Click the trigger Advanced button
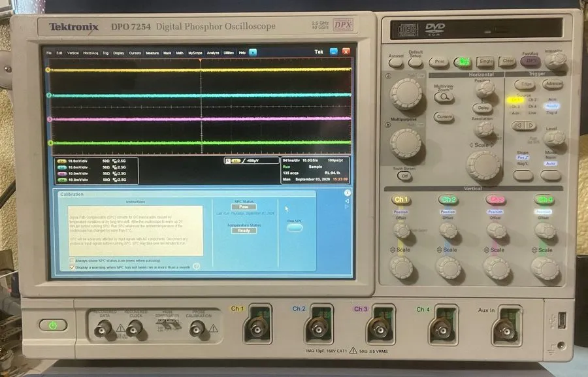The width and height of the screenshot is (588, 377). tap(553, 84)
